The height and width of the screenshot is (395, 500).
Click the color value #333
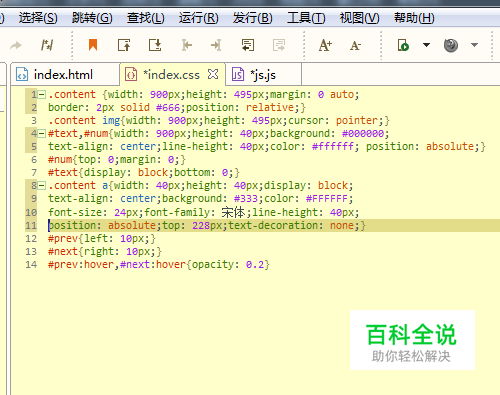tap(246, 198)
